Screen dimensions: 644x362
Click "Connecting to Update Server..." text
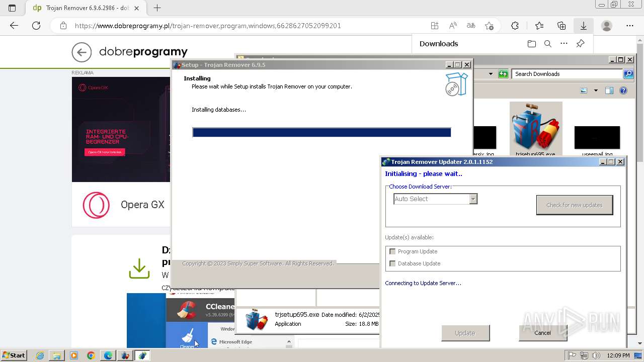tap(423, 283)
